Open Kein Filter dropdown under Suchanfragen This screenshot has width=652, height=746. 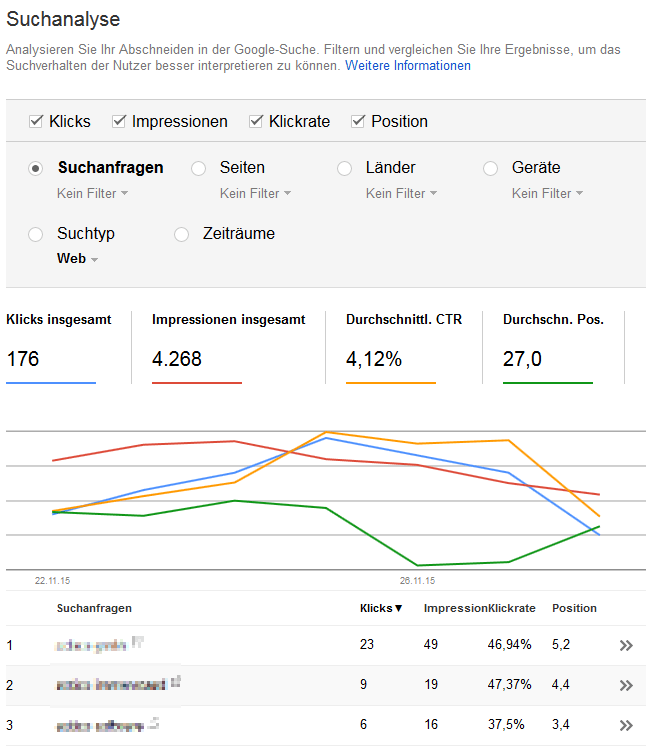(92, 194)
